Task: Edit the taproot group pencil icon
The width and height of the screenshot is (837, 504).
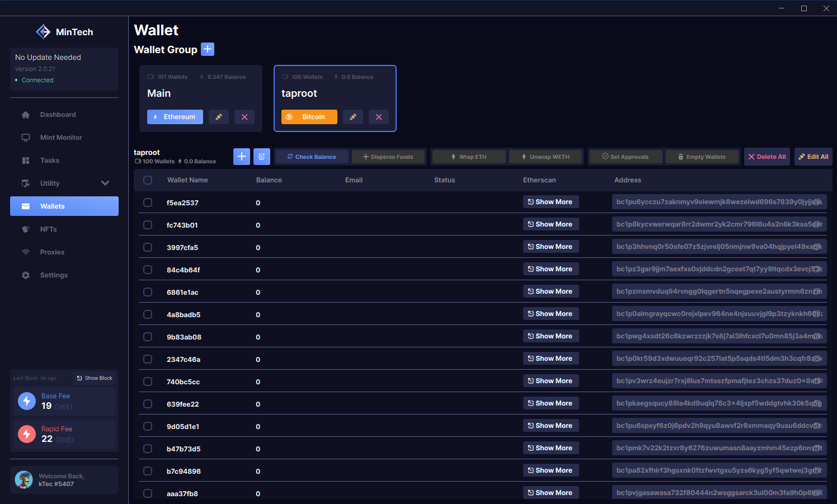Action: (x=353, y=117)
